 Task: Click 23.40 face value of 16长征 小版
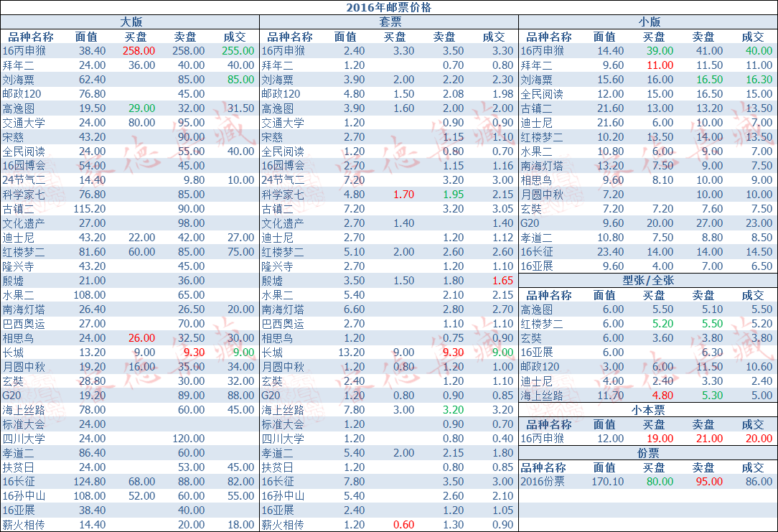point(610,252)
